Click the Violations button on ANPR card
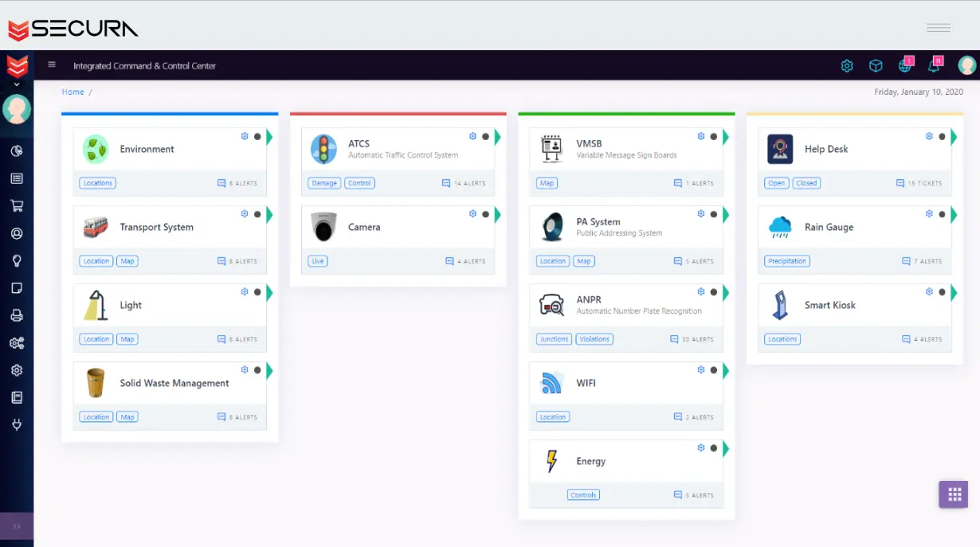The width and height of the screenshot is (980, 547). point(594,339)
